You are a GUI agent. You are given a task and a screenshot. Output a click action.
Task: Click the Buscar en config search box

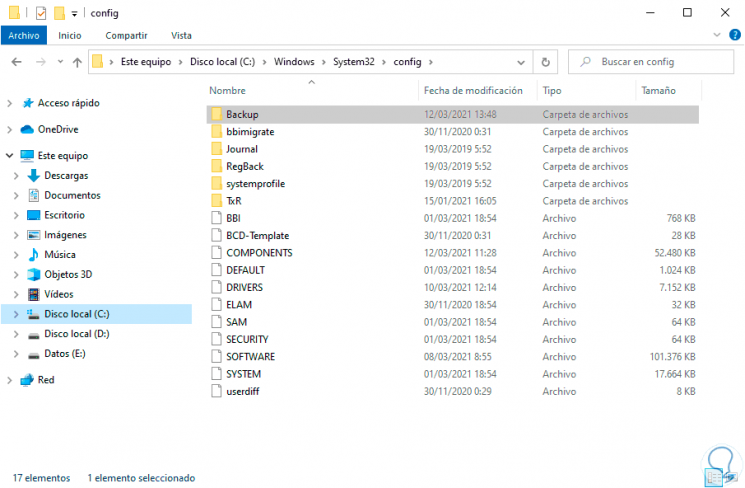coord(651,62)
